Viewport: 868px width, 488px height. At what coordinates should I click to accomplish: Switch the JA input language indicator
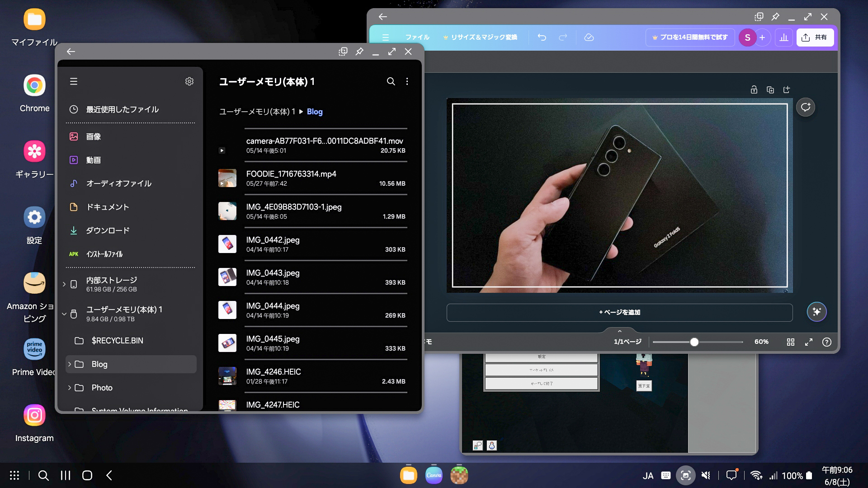[648, 475]
